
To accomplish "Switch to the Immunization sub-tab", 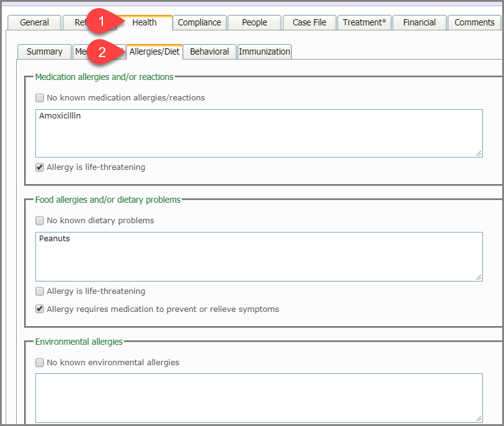I will click(265, 51).
